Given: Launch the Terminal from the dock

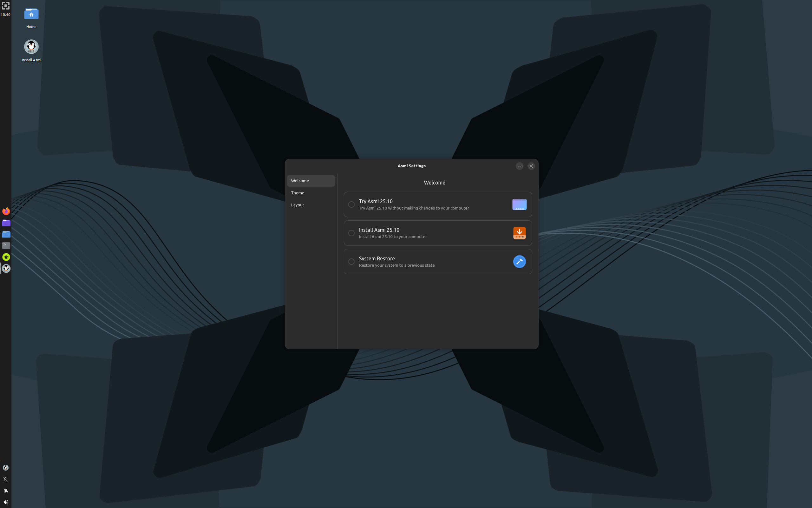Looking at the screenshot, I should (6, 246).
